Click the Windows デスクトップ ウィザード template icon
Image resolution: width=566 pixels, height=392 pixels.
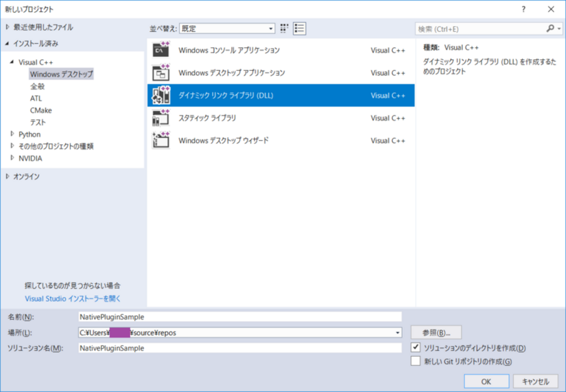pyautogui.click(x=161, y=140)
